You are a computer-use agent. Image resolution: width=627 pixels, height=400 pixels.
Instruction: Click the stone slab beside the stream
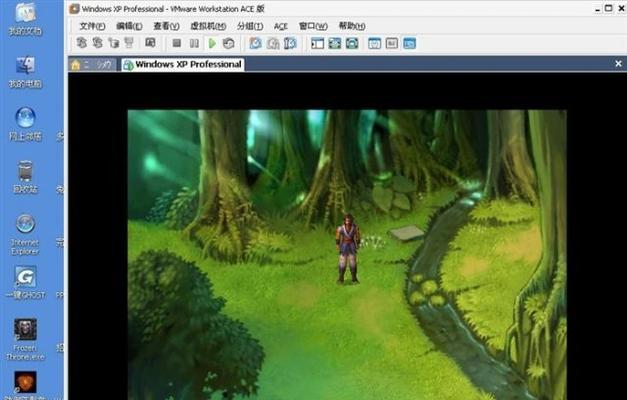pos(407,233)
